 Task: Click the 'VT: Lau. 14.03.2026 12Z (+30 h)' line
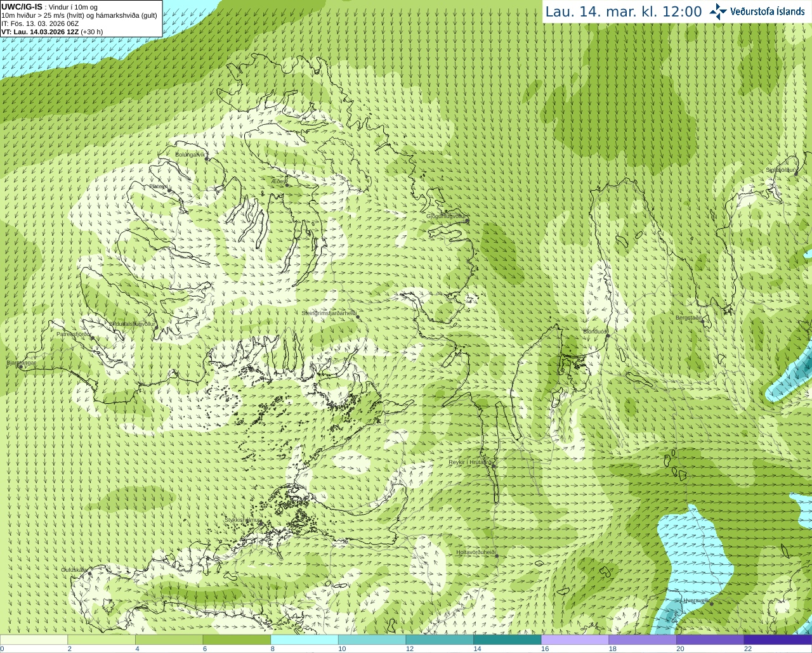click(52, 32)
